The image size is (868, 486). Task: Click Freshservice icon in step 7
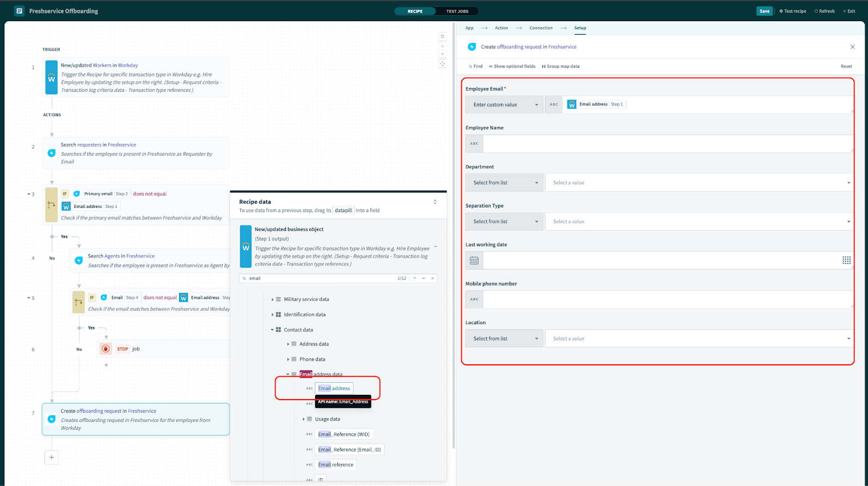point(52,419)
